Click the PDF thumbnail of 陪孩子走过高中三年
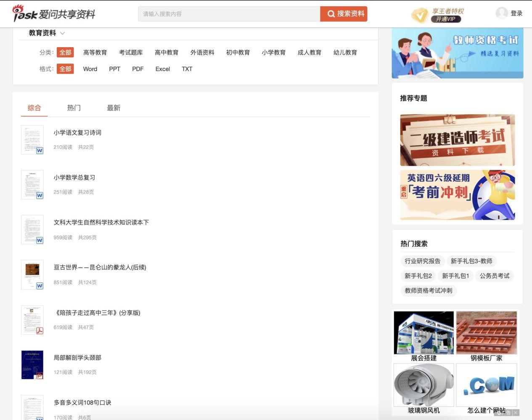Screen dimensions: 532x420 click(32, 320)
